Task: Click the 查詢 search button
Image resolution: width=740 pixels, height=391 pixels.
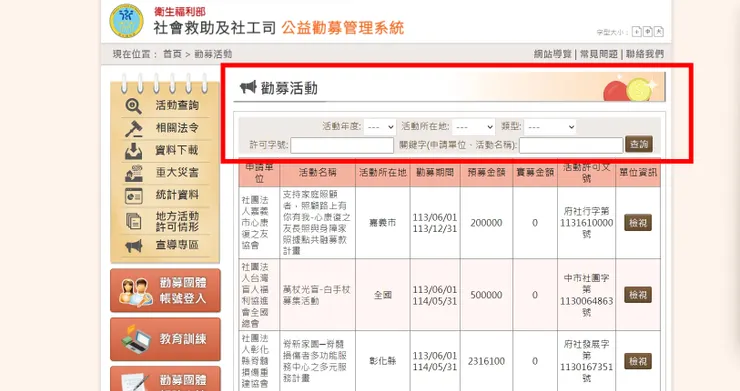Action: click(639, 144)
